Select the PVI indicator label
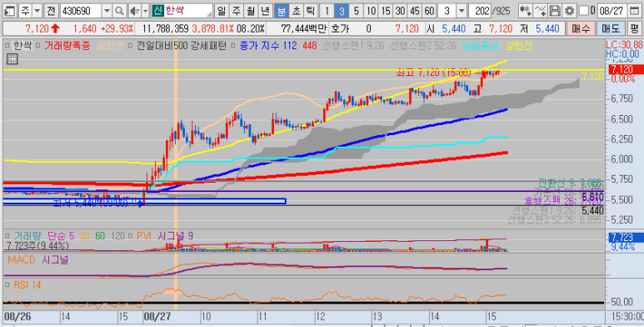 tap(144, 236)
